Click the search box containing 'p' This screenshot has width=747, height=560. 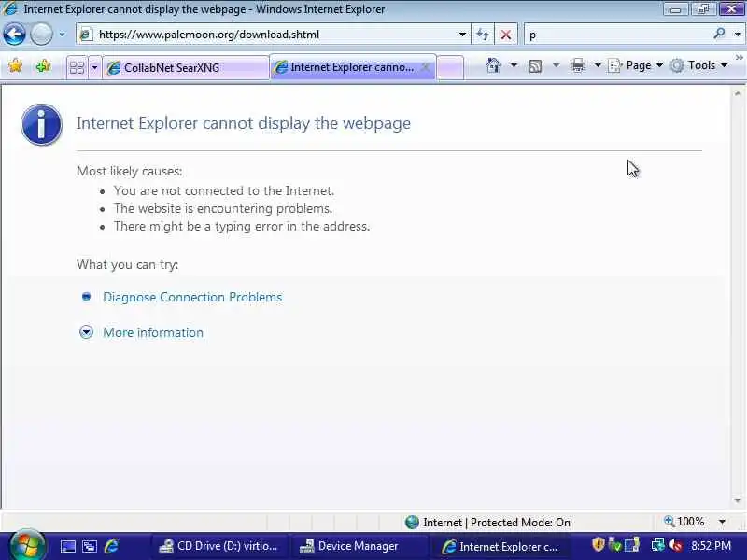pos(617,35)
